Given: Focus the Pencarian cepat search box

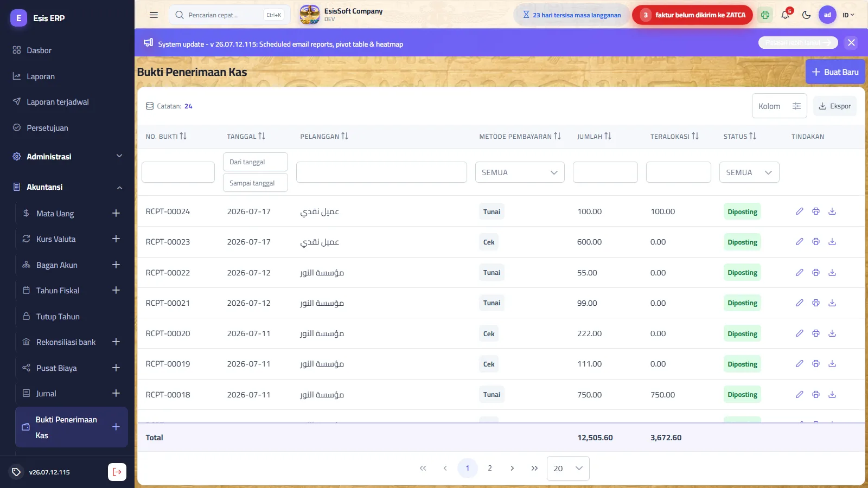Looking at the screenshot, I should point(229,15).
